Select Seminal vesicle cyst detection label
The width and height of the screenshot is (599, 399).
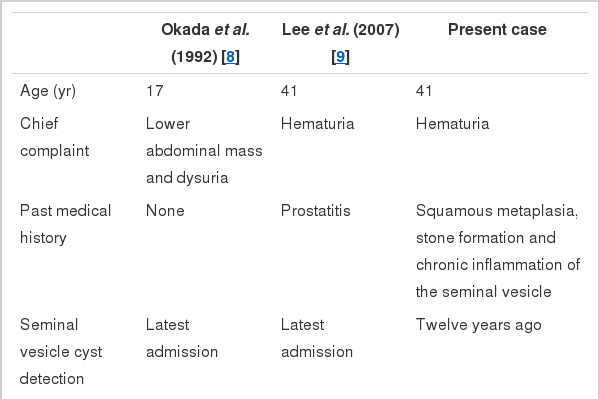click(61, 352)
